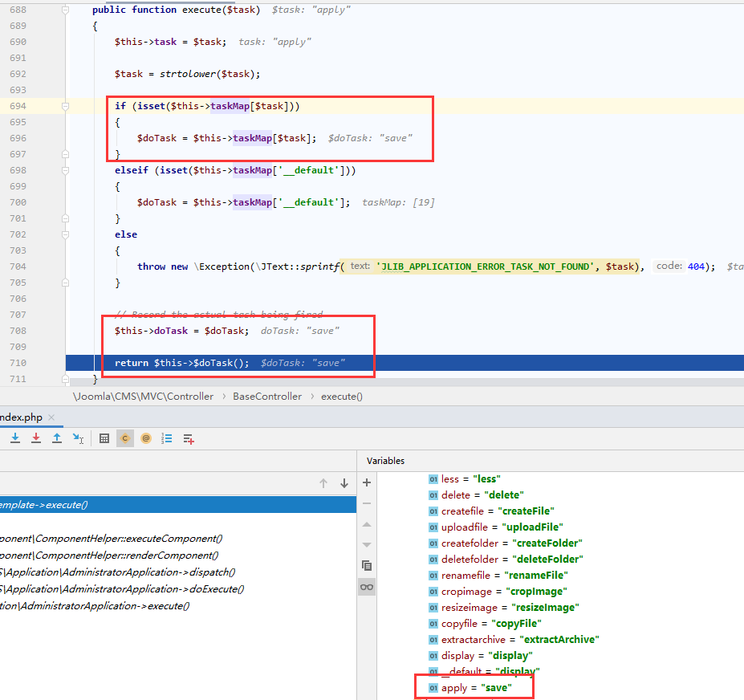The height and width of the screenshot is (700, 744).
Task: Click the 404 code value
Action: [696, 267]
